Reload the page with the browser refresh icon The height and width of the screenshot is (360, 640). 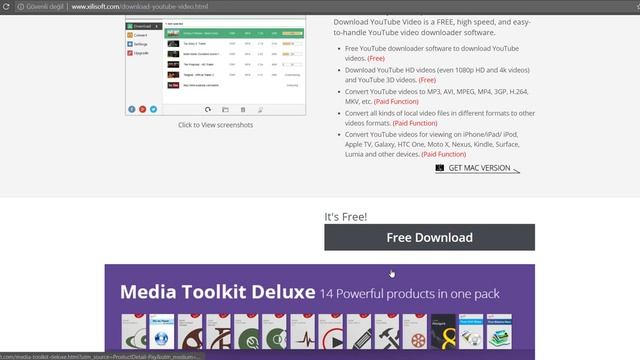click(6, 7)
